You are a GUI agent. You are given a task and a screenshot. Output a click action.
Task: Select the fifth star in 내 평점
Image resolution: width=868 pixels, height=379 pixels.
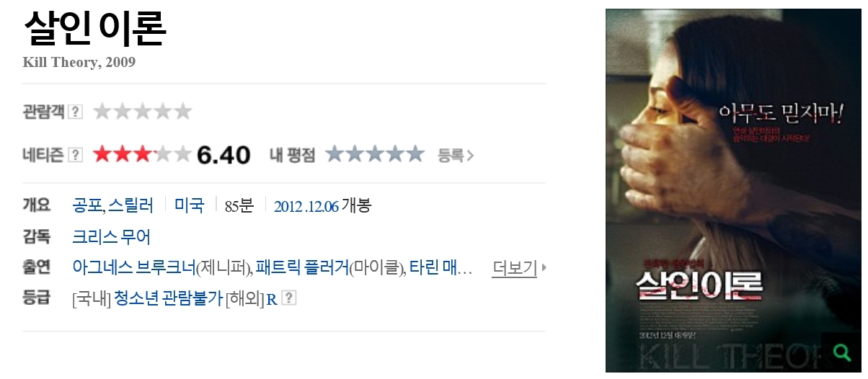click(x=415, y=154)
